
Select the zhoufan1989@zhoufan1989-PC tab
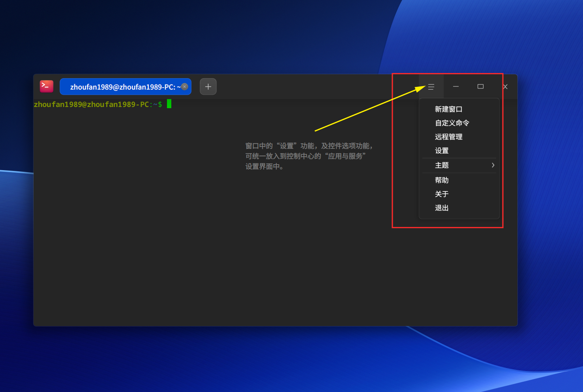click(x=126, y=87)
